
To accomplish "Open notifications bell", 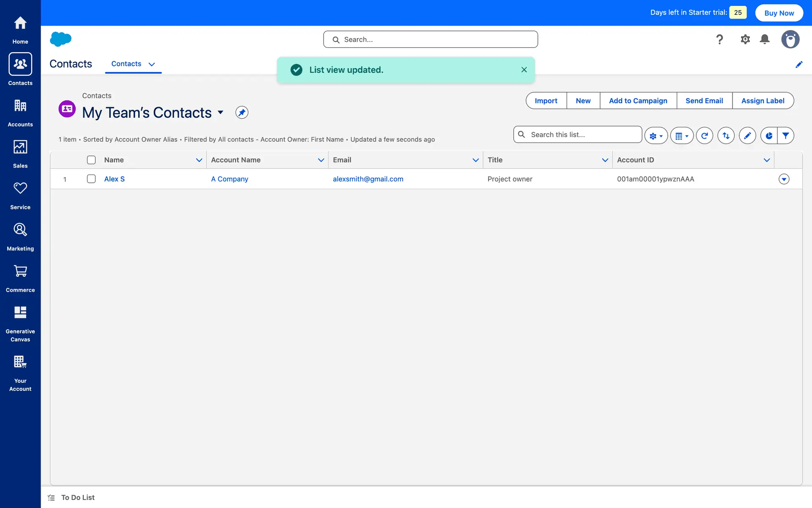I will [x=764, y=39].
